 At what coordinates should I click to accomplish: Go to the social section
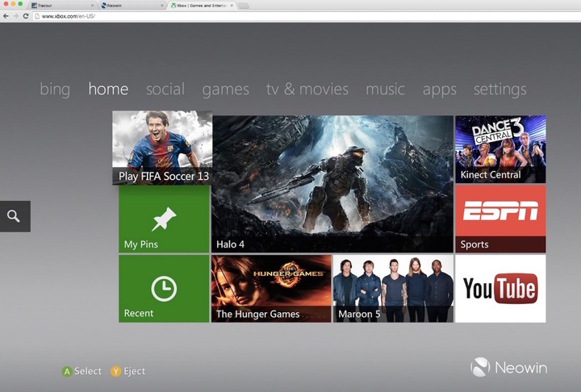(165, 90)
